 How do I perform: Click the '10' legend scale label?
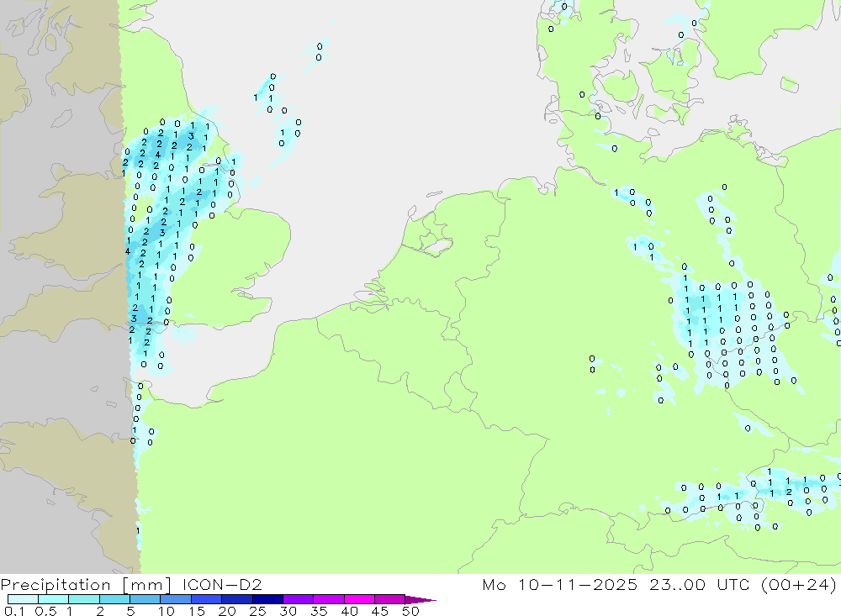click(167, 611)
